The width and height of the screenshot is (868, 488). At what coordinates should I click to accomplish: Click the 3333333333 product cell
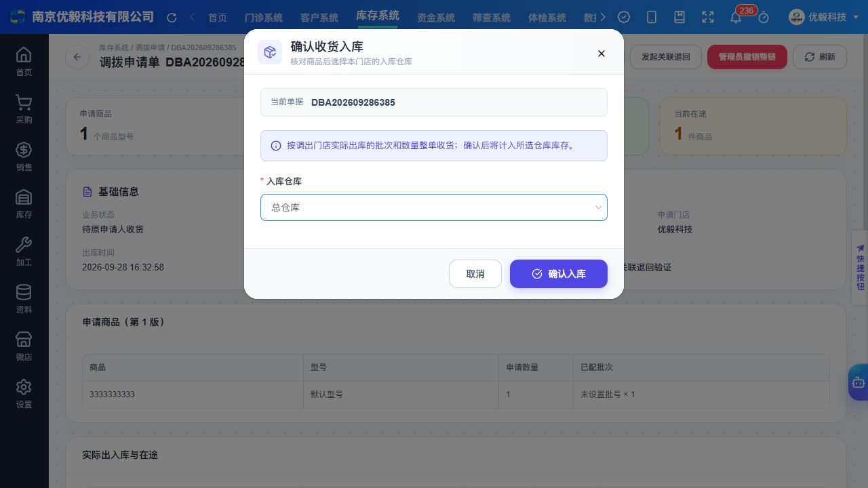[193, 394]
